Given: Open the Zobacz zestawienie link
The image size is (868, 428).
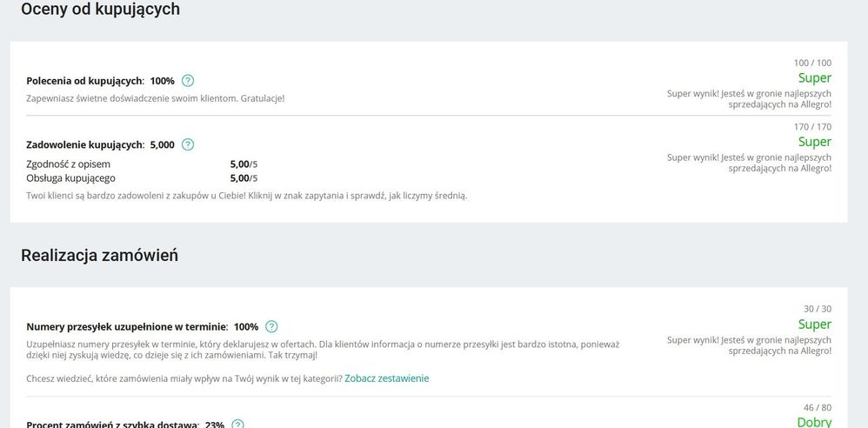Looking at the screenshot, I should click(x=386, y=378).
